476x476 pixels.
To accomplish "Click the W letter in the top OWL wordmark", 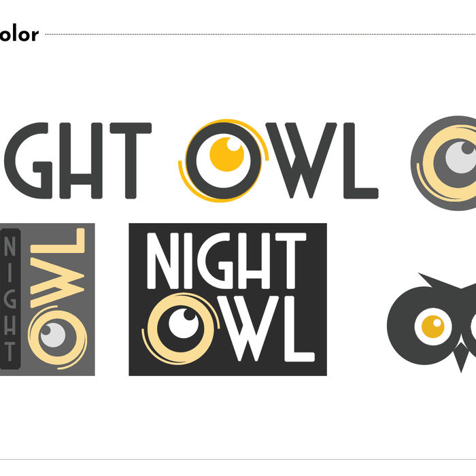I will coord(301,160).
